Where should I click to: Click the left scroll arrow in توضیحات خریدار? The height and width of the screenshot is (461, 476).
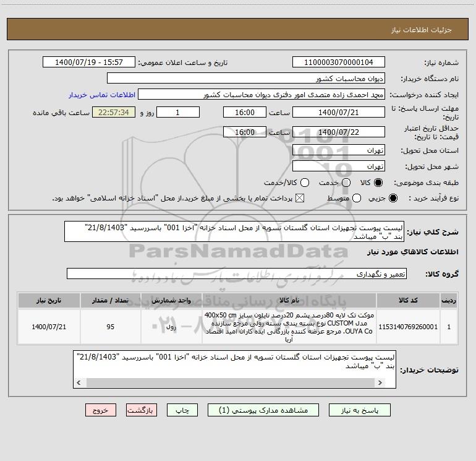tap(79, 382)
